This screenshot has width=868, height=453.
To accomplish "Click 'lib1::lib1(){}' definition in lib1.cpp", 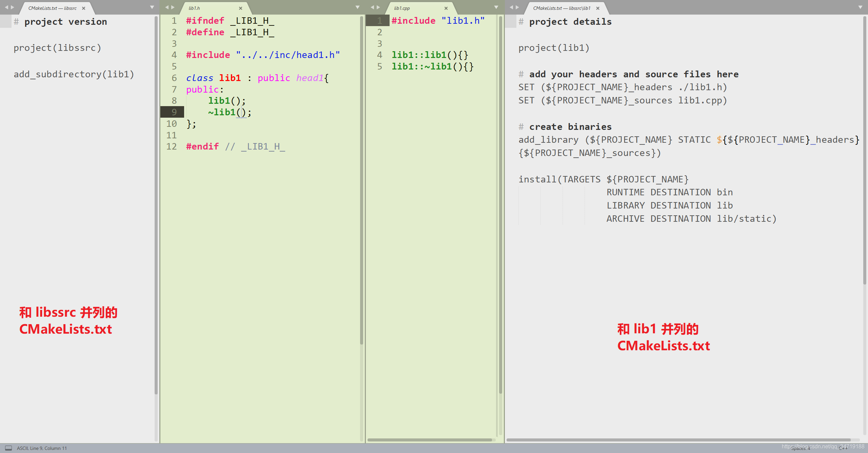I will click(430, 55).
